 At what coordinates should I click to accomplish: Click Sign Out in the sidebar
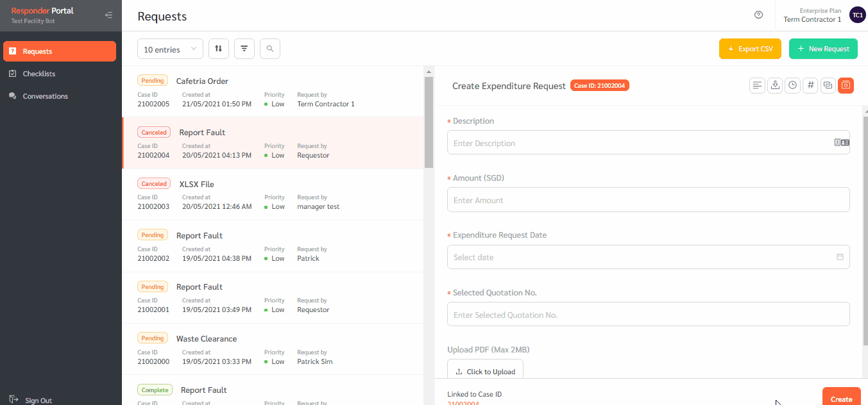31,401
